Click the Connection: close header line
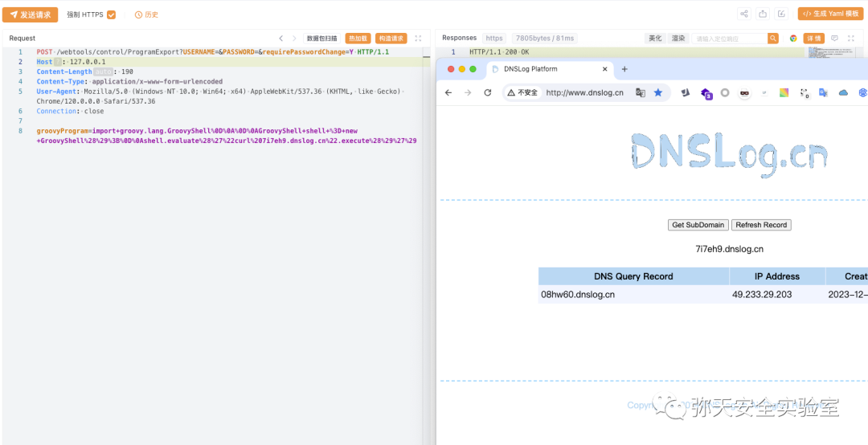The width and height of the screenshot is (868, 445). (70, 111)
